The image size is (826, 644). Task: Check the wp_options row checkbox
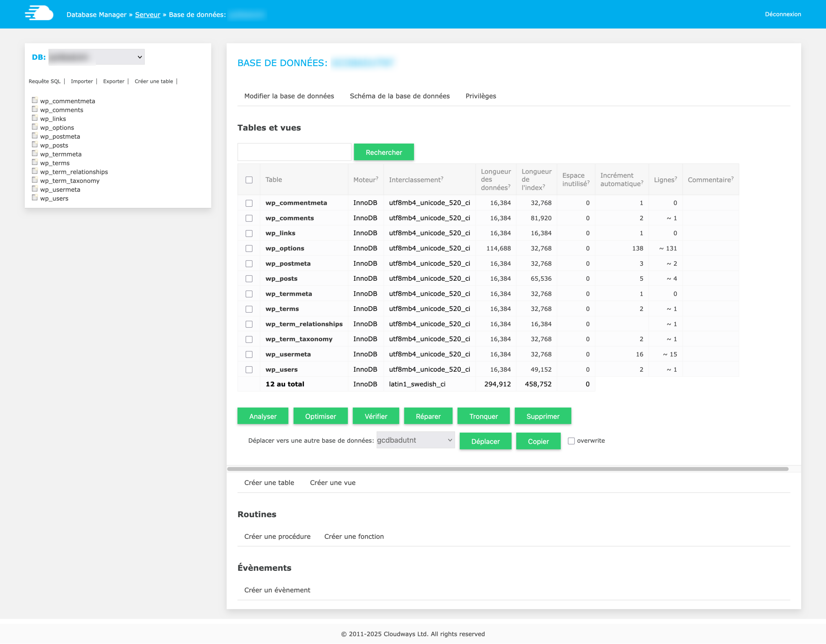pos(249,248)
